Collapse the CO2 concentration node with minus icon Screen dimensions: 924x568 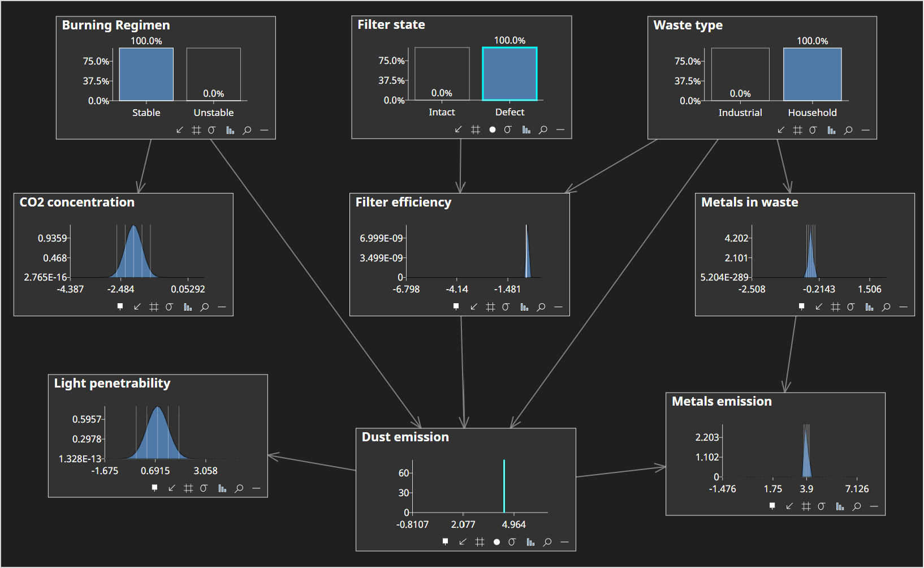point(221,307)
